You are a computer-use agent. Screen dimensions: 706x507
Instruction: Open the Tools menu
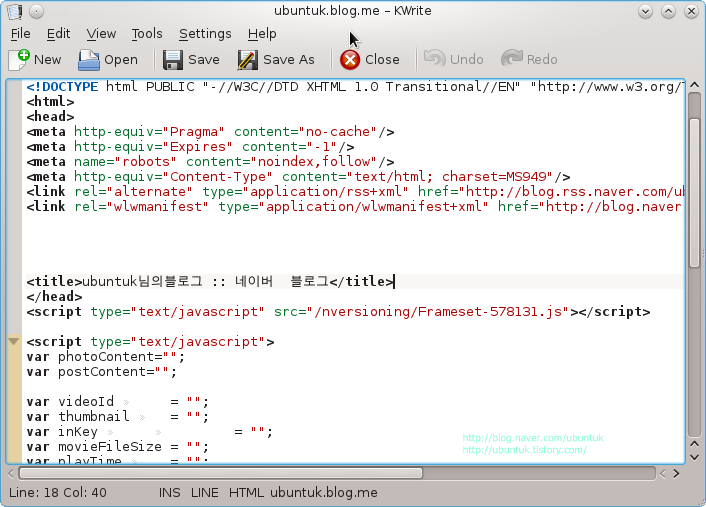pyautogui.click(x=147, y=34)
